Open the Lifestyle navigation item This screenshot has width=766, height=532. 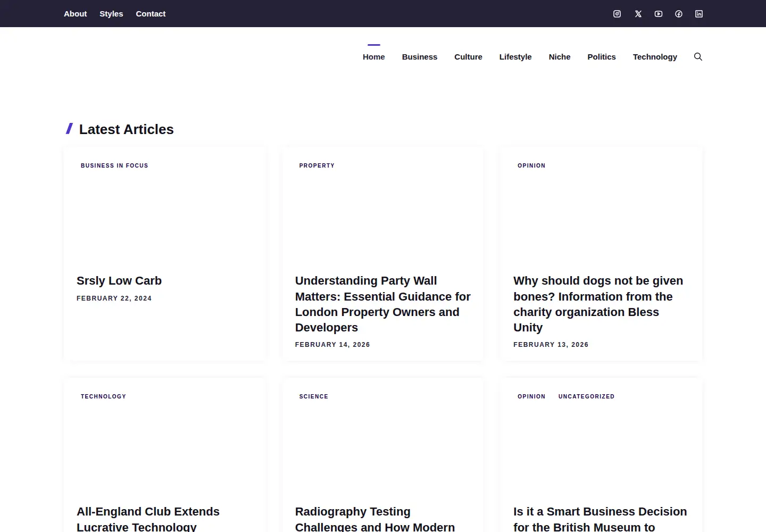[x=515, y=57]
